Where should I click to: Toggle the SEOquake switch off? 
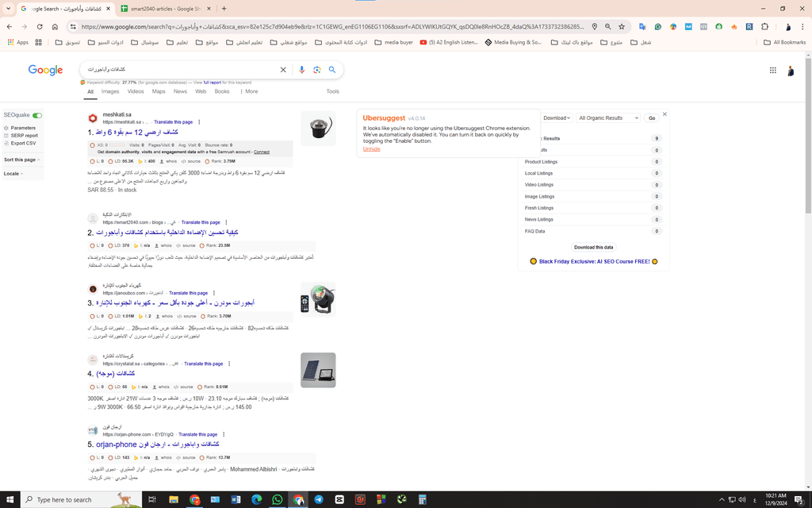tap(37, 115)
